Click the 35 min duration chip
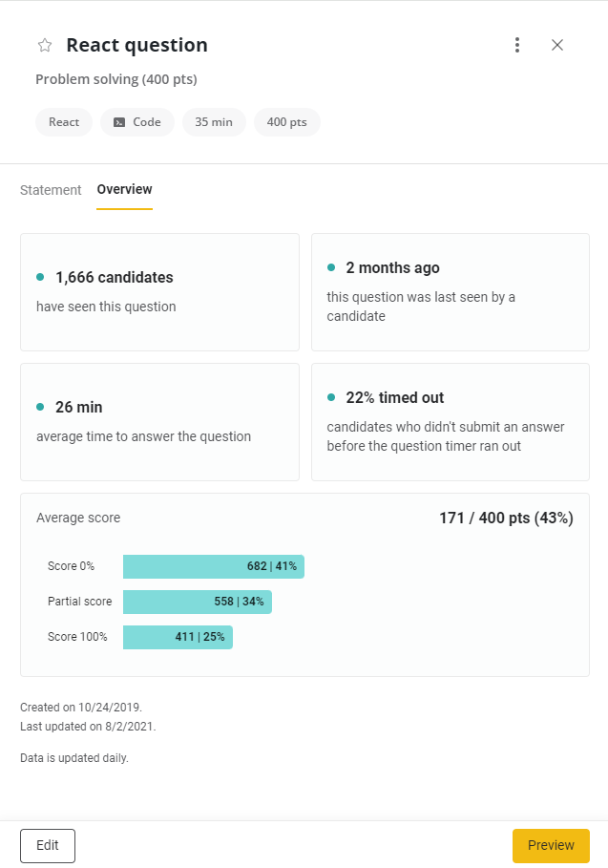608x868 pixels. click(214, 122)
